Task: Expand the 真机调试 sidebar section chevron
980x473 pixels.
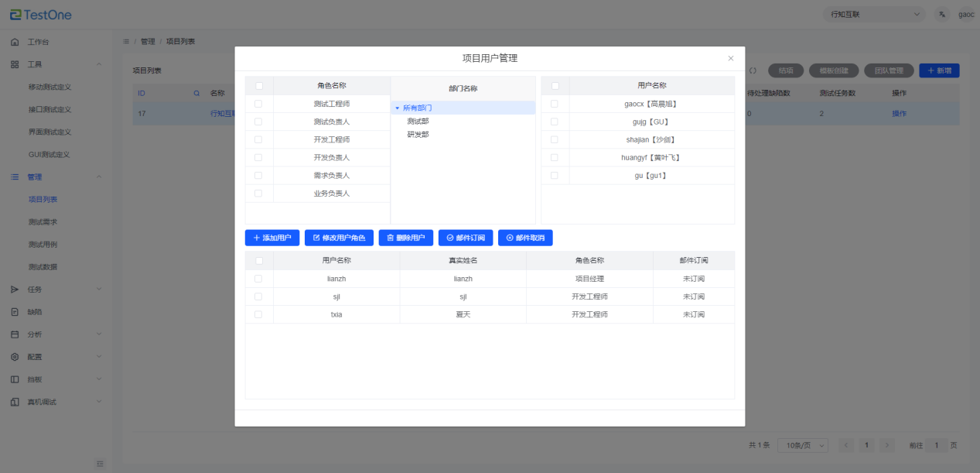Action: click(99, 402)
